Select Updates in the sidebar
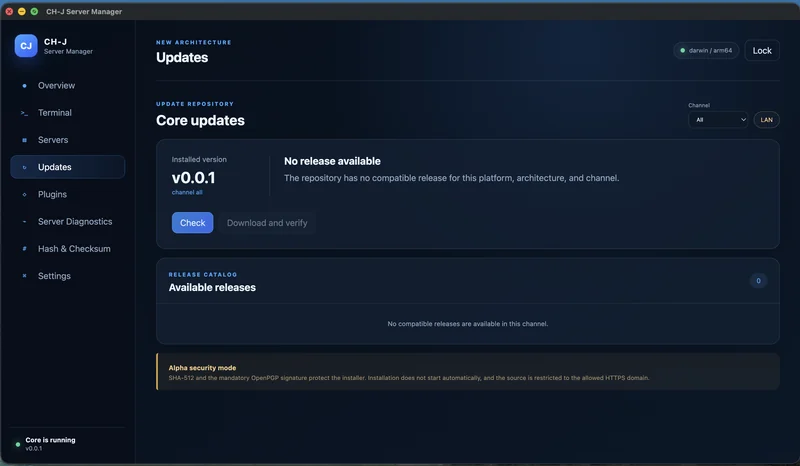800x466 pixels. (67, 167)
